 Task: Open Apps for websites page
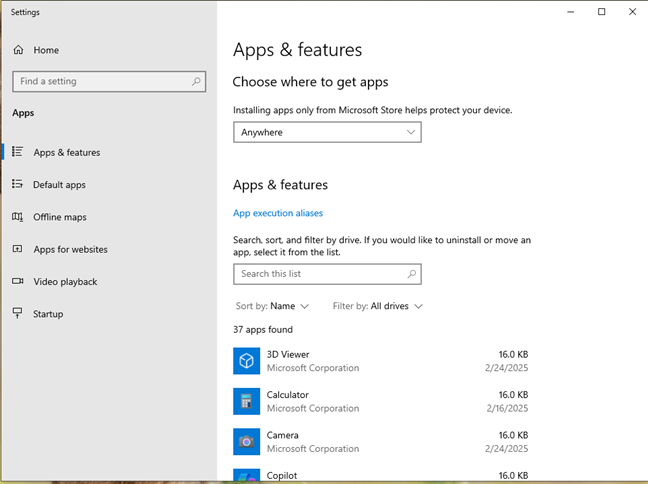click(71, 249)
